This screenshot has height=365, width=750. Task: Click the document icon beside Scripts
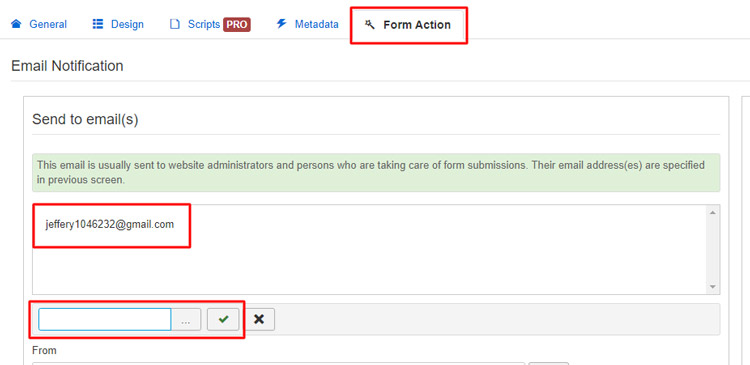175,24
